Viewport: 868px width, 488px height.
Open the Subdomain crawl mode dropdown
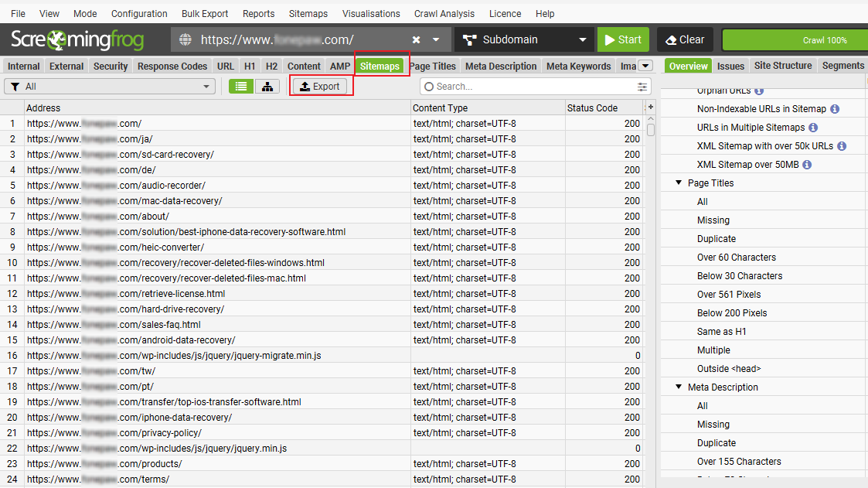[525, 39]
